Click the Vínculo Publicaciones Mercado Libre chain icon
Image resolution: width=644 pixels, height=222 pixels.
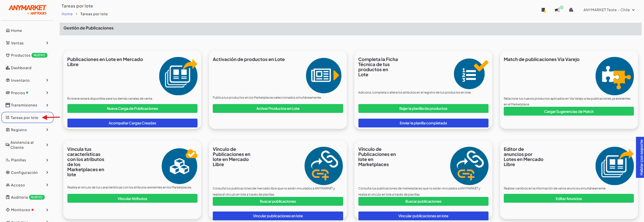coord(324,166)
